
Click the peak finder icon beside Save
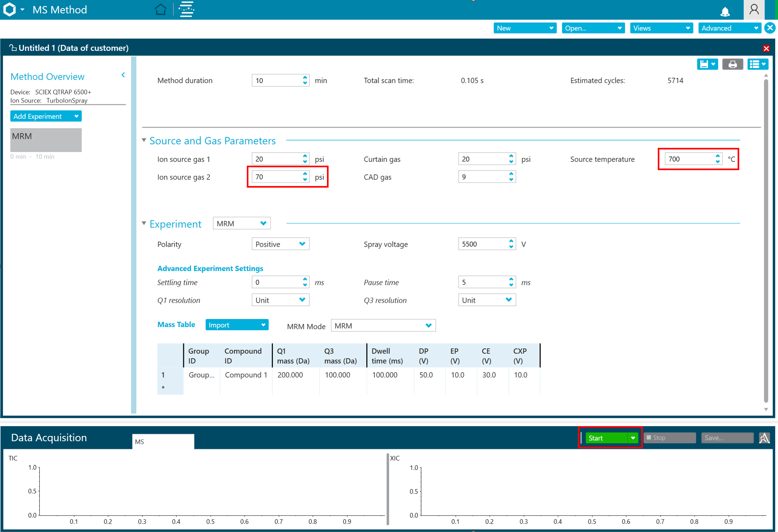click(764, 438)
